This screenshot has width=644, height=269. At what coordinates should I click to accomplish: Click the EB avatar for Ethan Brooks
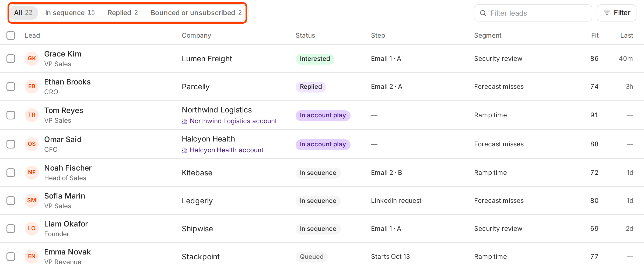point(32,87)
